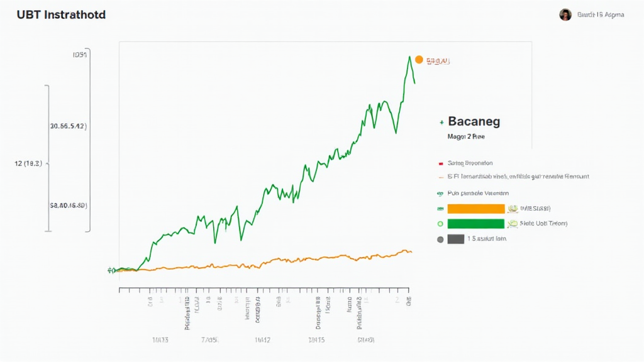Toggle the gray circle next to gray bar
The image size is (644, 362).
tap(440, 239)
